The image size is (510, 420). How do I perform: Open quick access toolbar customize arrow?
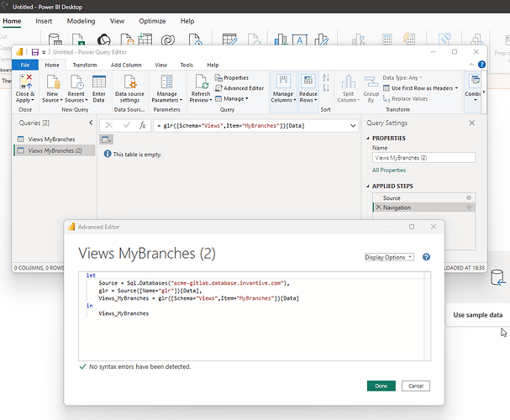pyautogui.click(x=44, y=52)
